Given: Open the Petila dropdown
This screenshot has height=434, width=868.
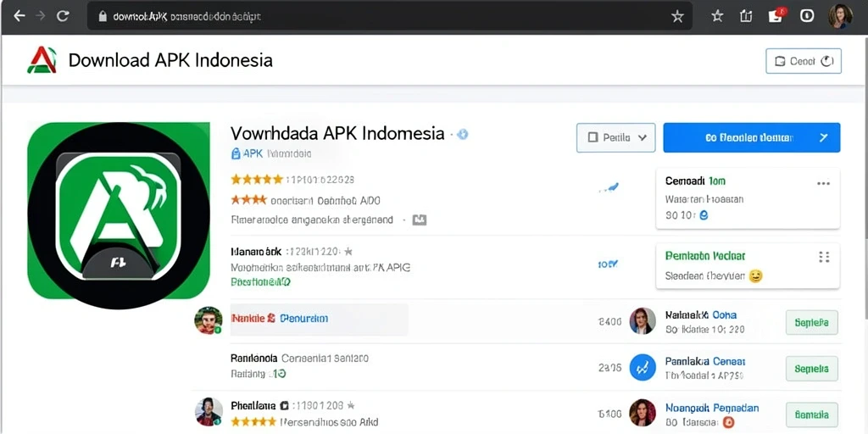Looking at the screenshot, I should pyautogui.click(x=615, y=137).
